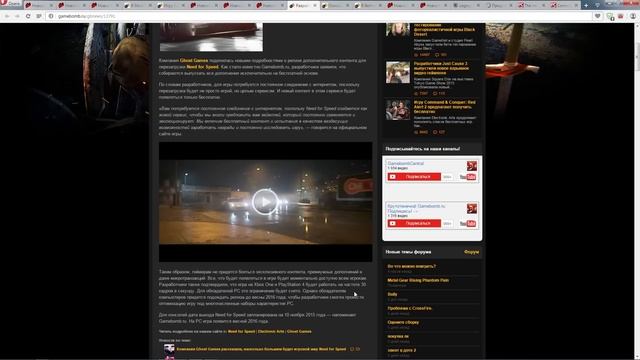Image resolution: width=640 pixels, height=360 pixels.
Task: Open the Electronic Arts link in footer tags
Action: [x=271, y=331]
